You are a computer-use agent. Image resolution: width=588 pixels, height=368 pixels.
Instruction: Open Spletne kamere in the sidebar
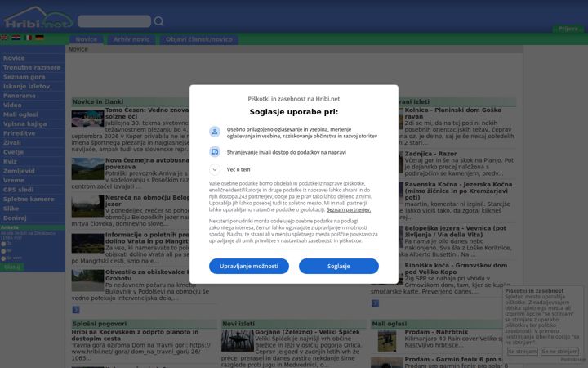coord(29,199)
